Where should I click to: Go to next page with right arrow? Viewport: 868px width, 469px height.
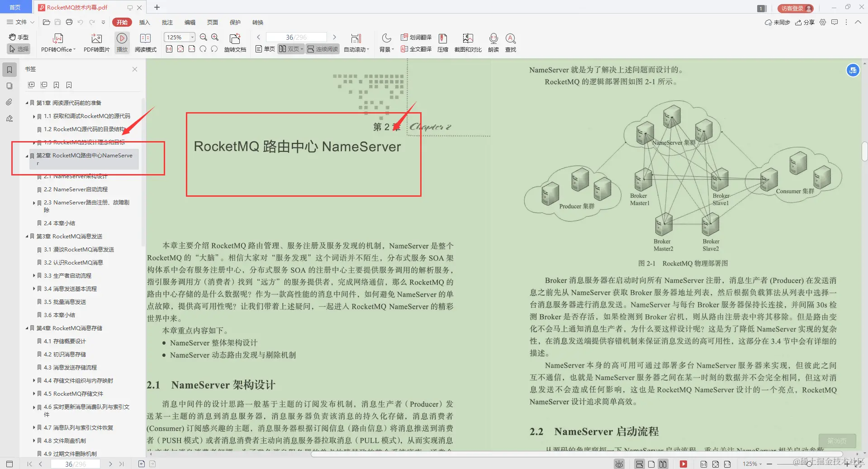click(334, 37)
